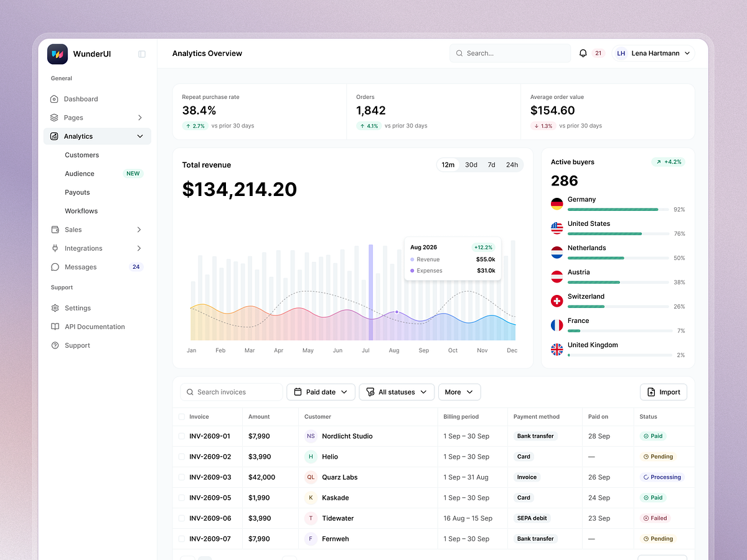
Task: Click the +4.2% Active buyers badge
Action: (x=668, y=162)
